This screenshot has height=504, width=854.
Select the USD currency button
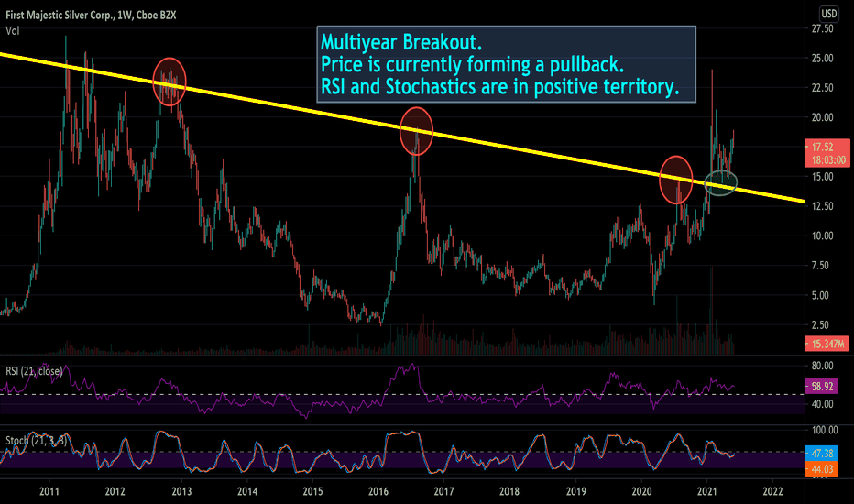[x=829, y=14]
